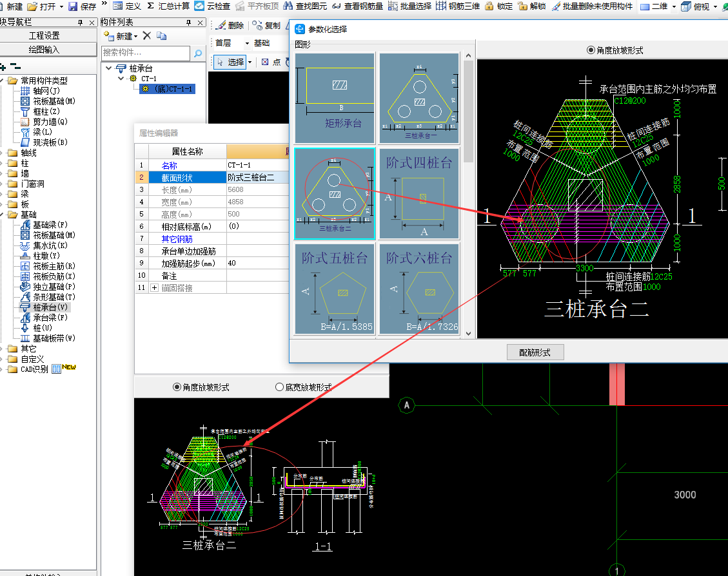The width and height of the screenshot is (728, 576).
Task: Click the 配筋形式 button
Action: 535,352
